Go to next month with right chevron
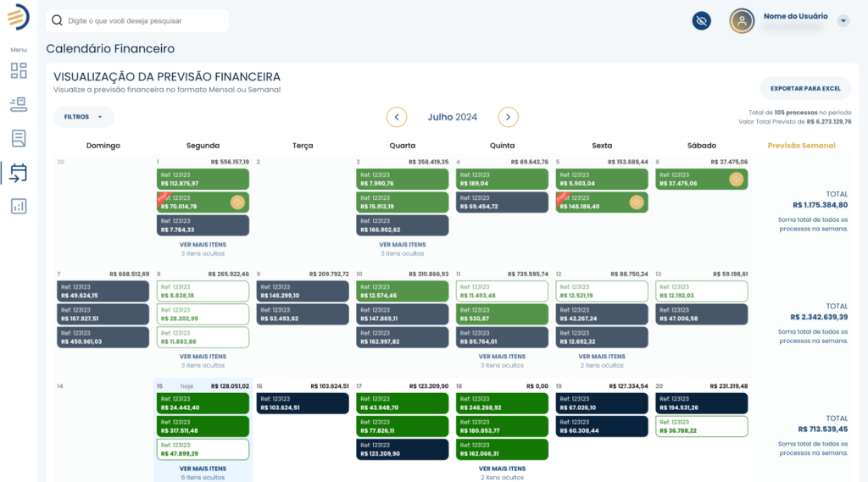This screenshot has width=868, height=482. tap(508, 117)
